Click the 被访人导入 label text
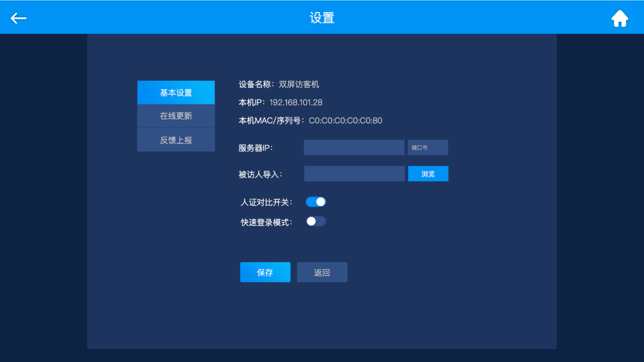The image size is (644, 362). [x=260, y=175]
